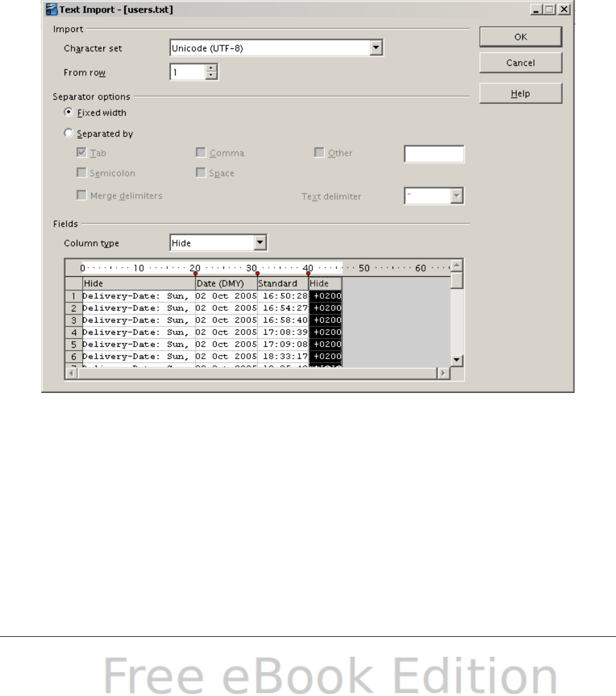Screen dimensions: 616x696
Task: Click the OK button
Action: pyautogui.click(x=521, y=37)
